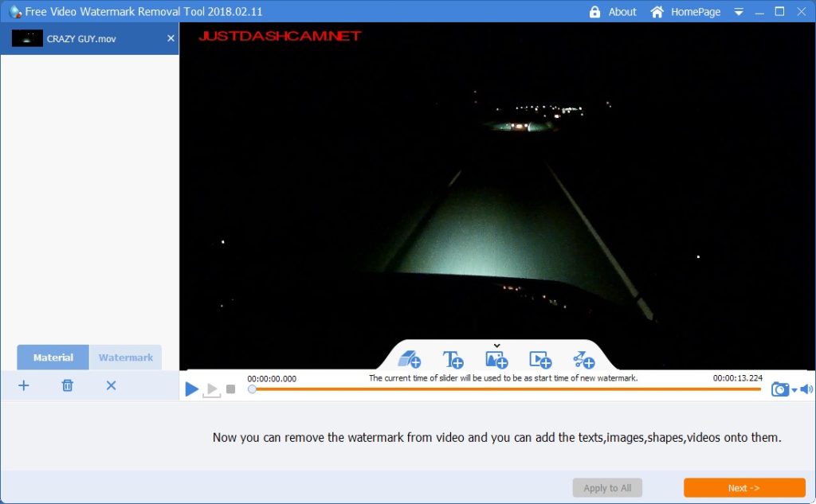Click the play-next-frame button
Image resolution: width=816 pixels, height=504 pixels.
click(212, 389)
